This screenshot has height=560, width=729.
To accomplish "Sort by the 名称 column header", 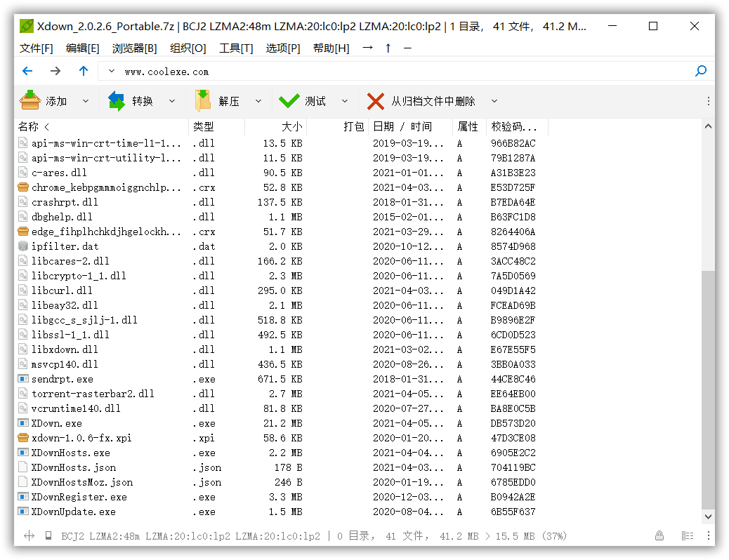I will pos(101,126).
